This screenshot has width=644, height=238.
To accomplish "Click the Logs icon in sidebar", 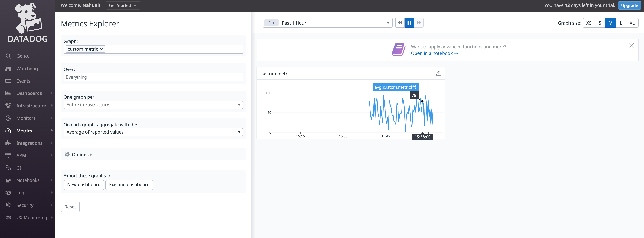I will point(8,193).
